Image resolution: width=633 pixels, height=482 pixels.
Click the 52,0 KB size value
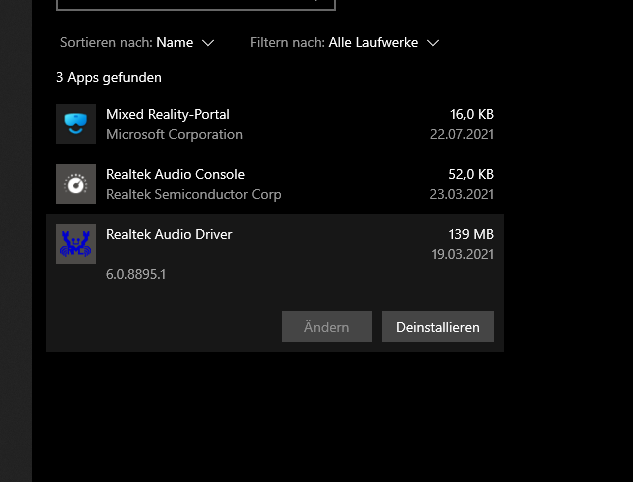(x=471, y=174)
